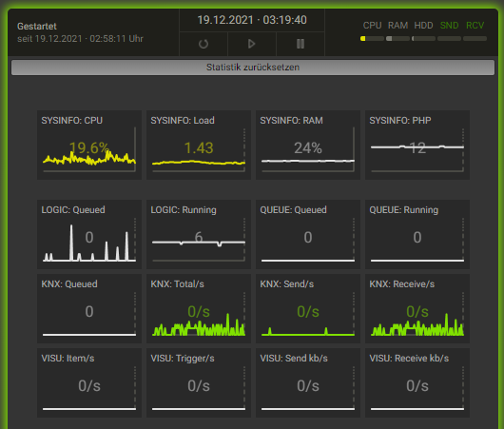The width and height of the screenshot is (504, 429).
Task: Click the start time text seit 19.12.2021 · 02:58:11 Uhr
Action: [80, 39]
